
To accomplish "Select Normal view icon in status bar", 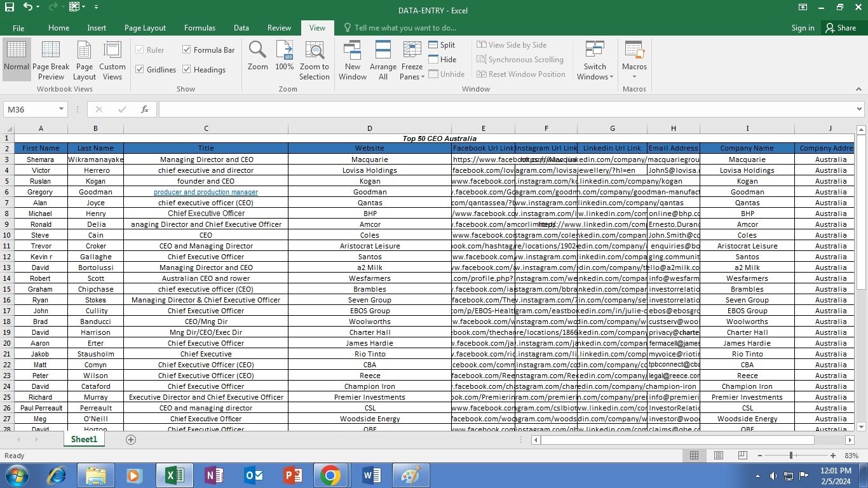I will [x=694, y=456].
